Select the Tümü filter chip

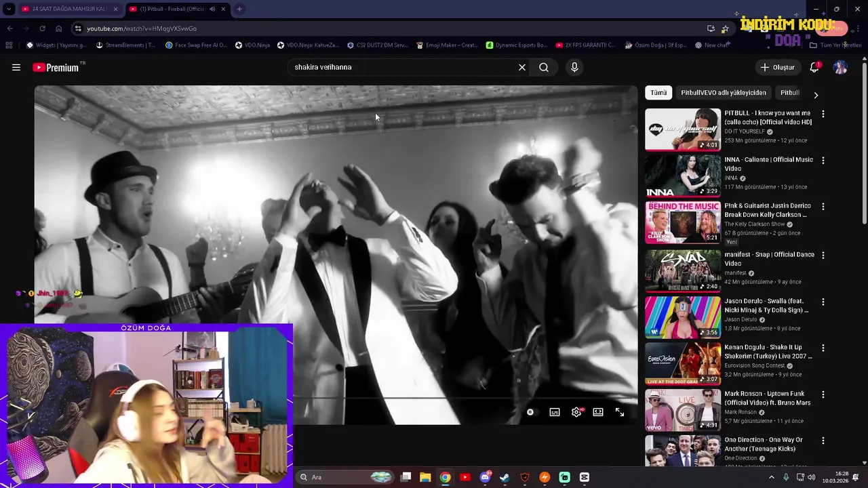click(x=658, y=93)
